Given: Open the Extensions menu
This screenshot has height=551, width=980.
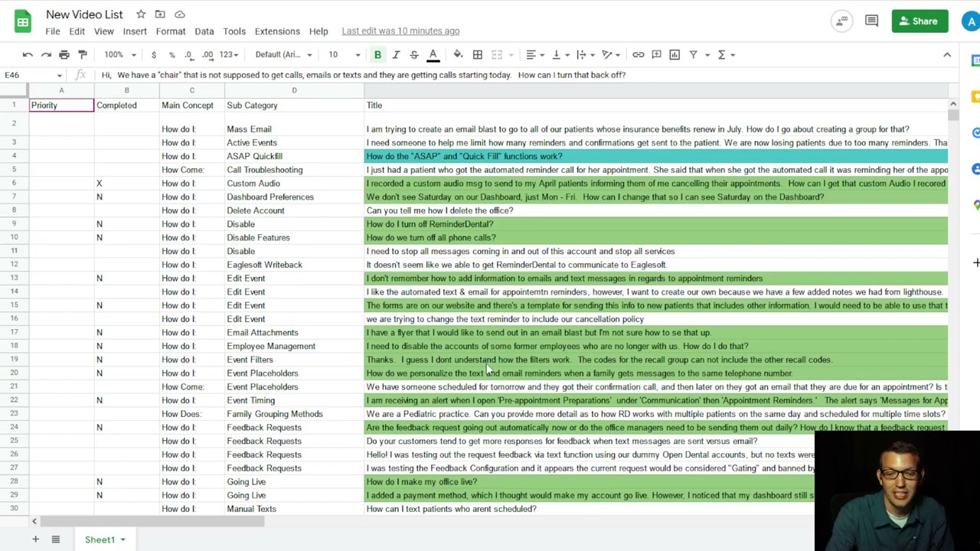Looking at the screenshot, I should pos(277,31).
